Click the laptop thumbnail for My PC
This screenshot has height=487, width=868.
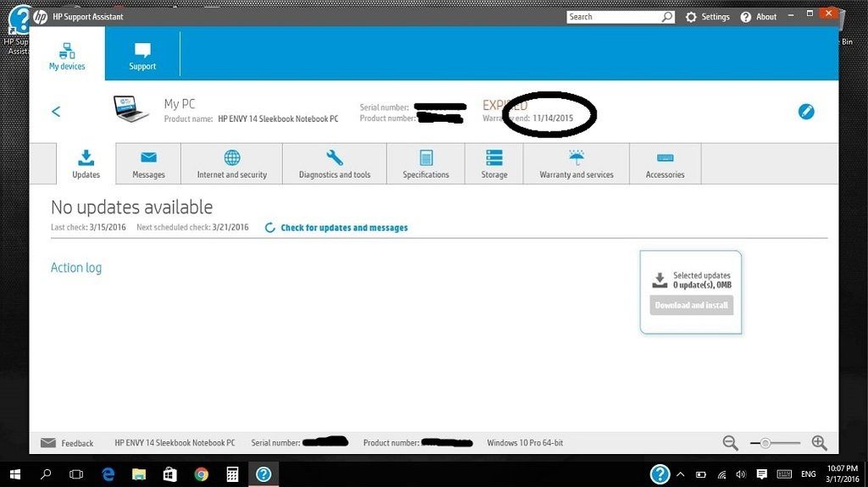(x=131, y=108)
